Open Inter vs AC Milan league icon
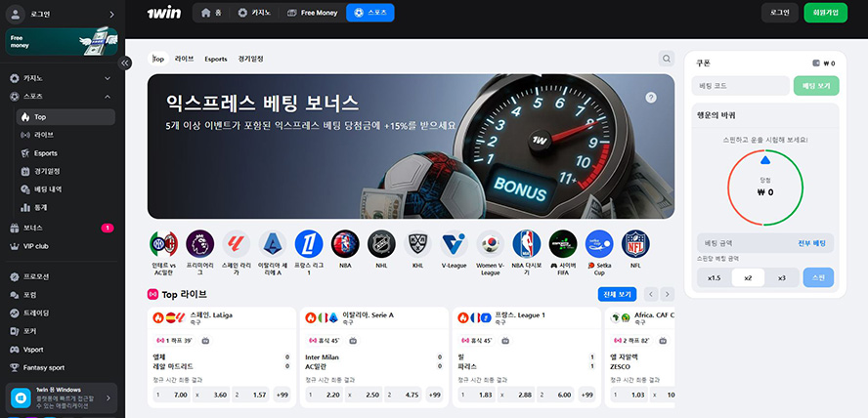Image resolution: width=868 pixels, height=418 pixels. click(163, 244)
